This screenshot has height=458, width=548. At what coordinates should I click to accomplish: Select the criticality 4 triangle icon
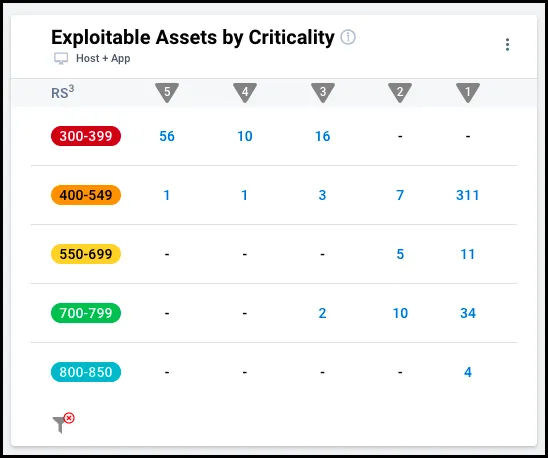245,93
